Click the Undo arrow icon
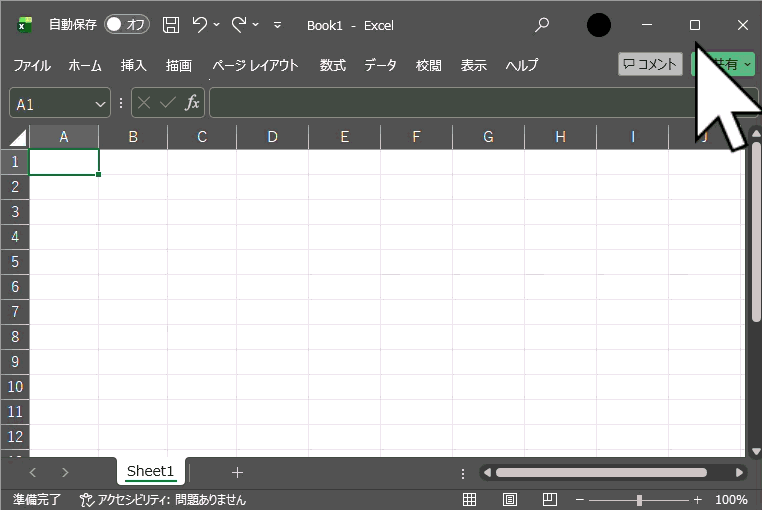762x510 pixels. [x=199, y=24]
